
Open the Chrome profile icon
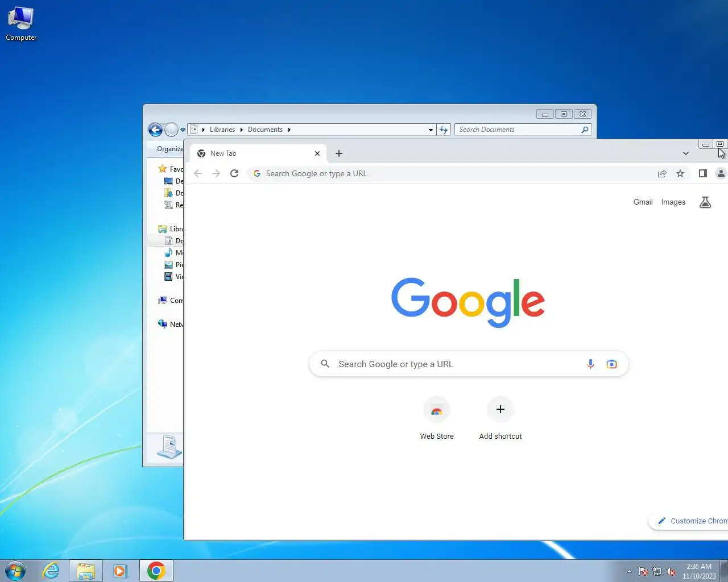(721, 173)
